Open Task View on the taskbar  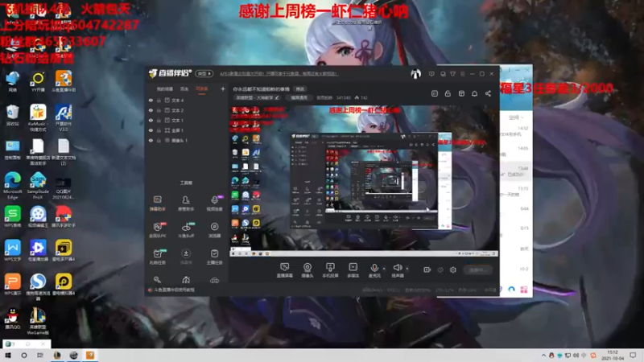point(39,356)
